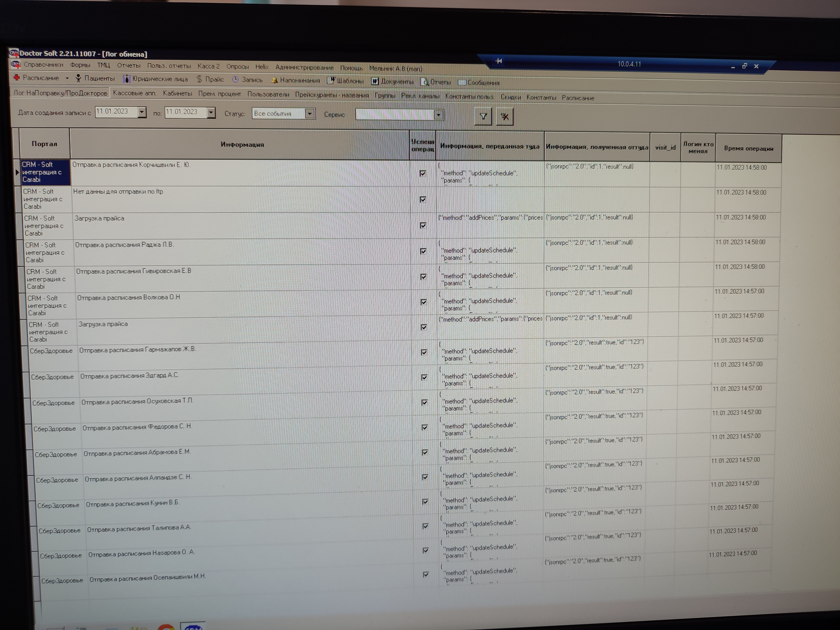Clear filter with crossed funnel button
The width and height of the screenshot is (840, 630).
coord(504,117)
